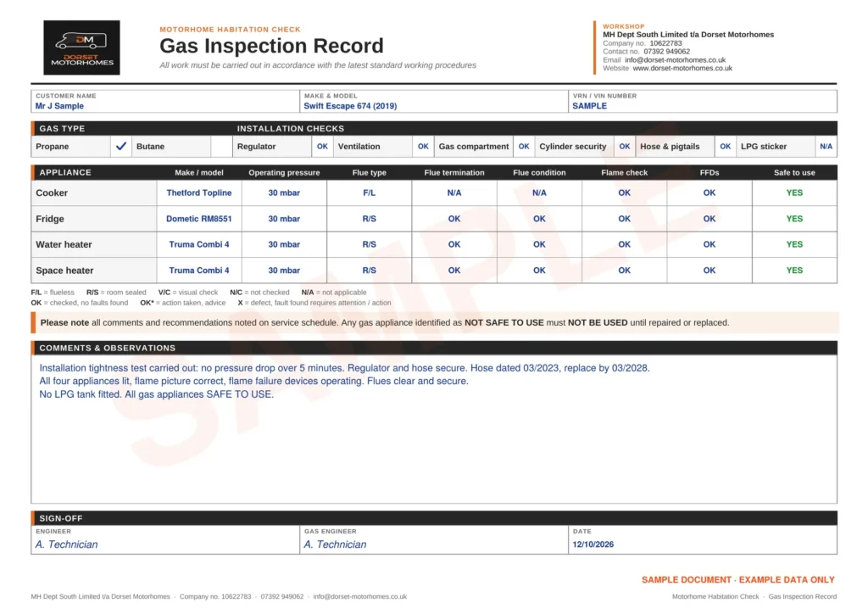The image size is (868, 614).
Task: Click Cooker flue condition 'N/A'
Action: pyautogui.click(x=539, y=193)
